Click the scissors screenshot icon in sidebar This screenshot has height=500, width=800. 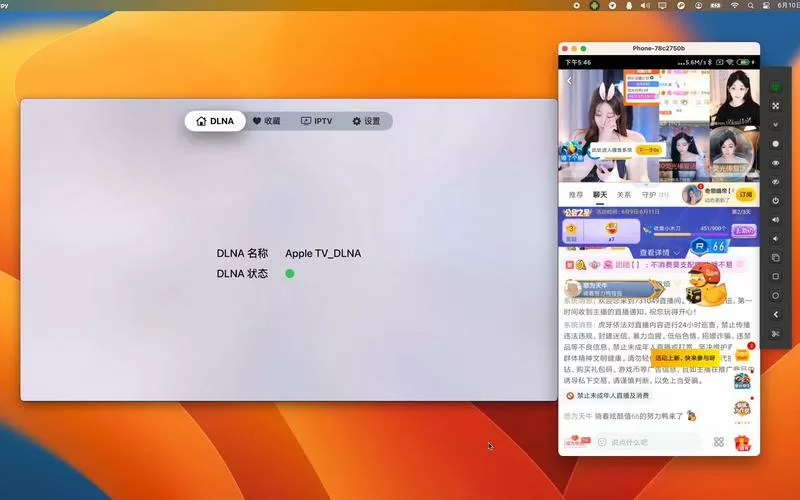(x=776, y=334)
